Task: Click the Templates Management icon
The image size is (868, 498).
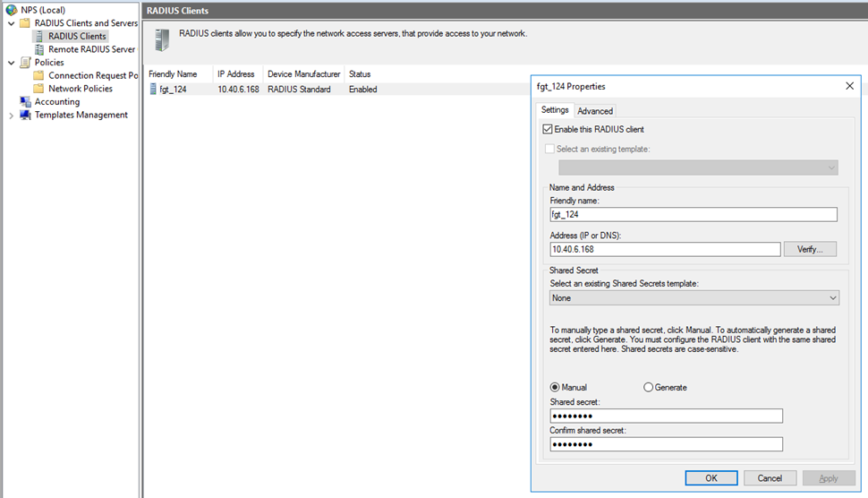Action: click(x=25, y=115)
